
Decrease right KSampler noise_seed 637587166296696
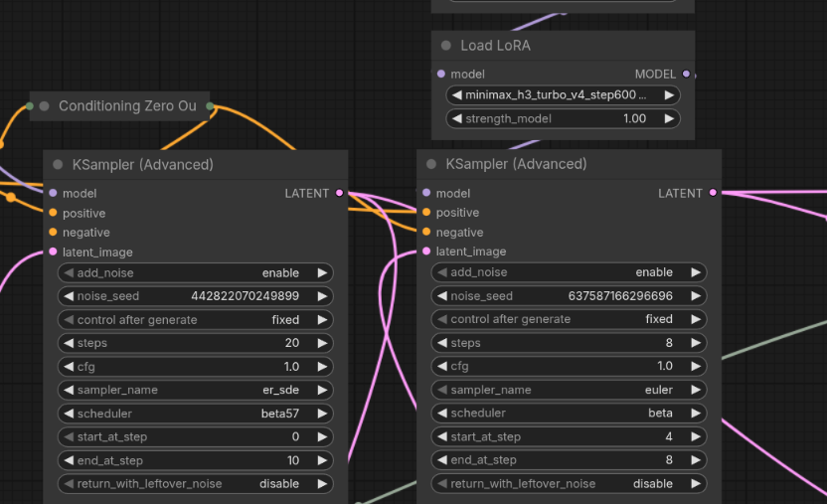[442, 296]
